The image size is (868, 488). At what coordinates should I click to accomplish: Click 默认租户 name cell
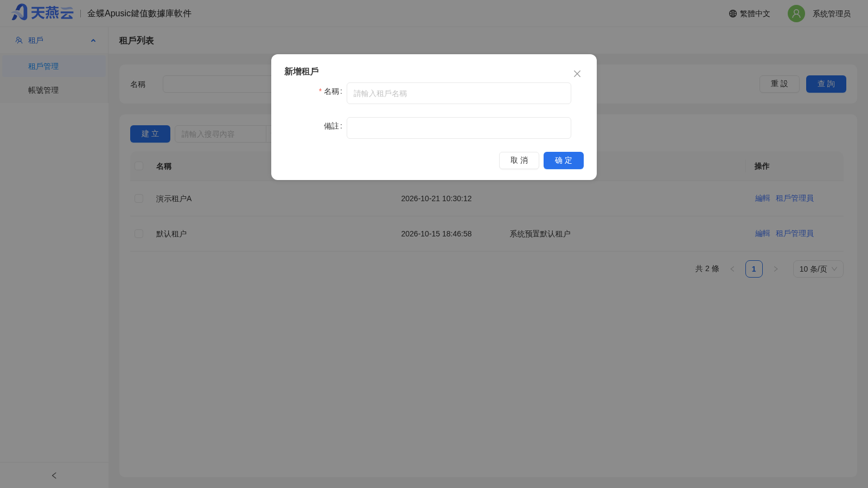(x=171, y=234)
